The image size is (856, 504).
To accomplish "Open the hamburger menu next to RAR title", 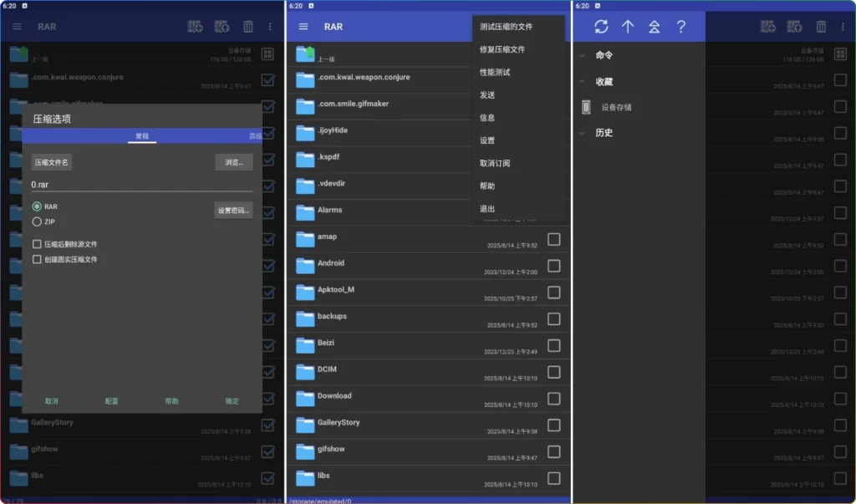I will coord(303,26).
